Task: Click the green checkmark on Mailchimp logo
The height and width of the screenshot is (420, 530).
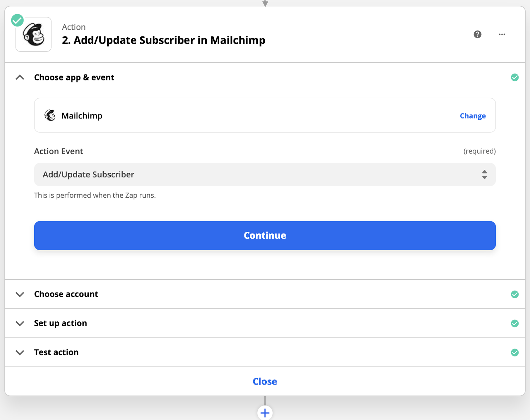Action: (x=17, y=20)
